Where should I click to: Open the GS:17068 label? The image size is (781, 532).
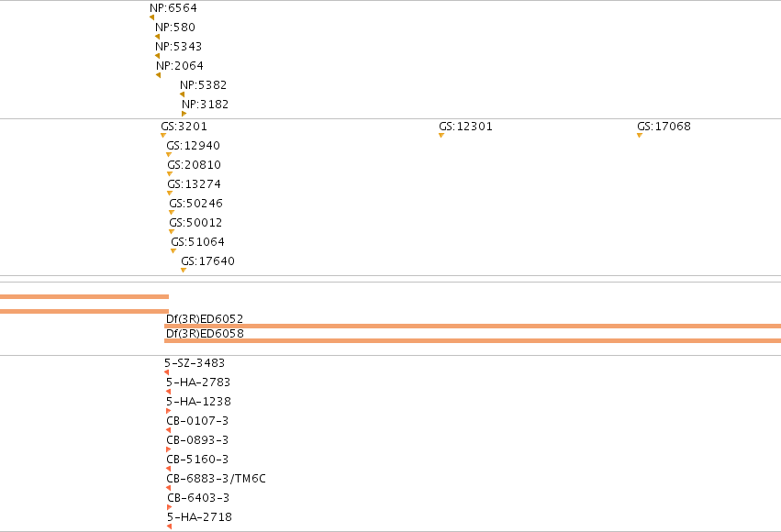664,127
